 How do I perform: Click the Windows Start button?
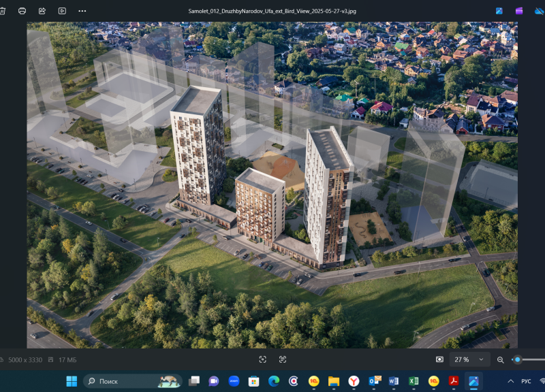[72, 381]
